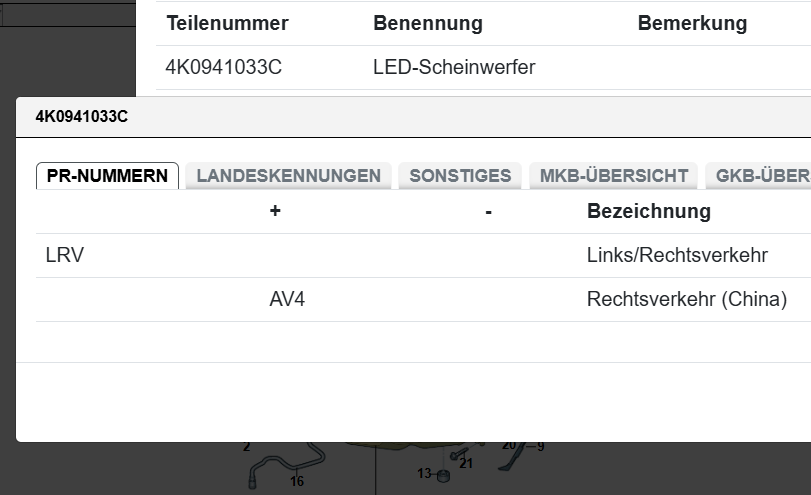Viewport: 811px width, 495px height.
Task: Click the Teilenummer column header
Action: coord(227,23)
